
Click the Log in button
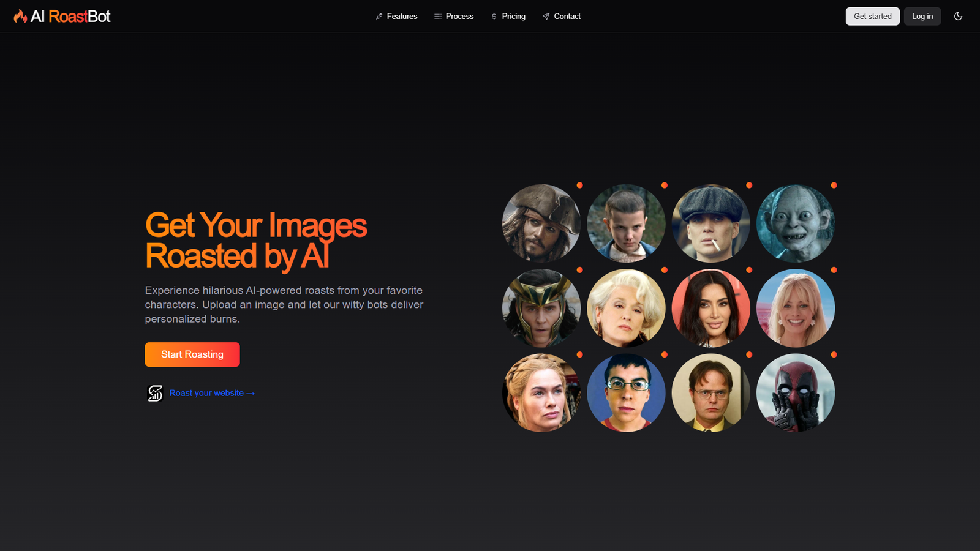tap(922, 17)
